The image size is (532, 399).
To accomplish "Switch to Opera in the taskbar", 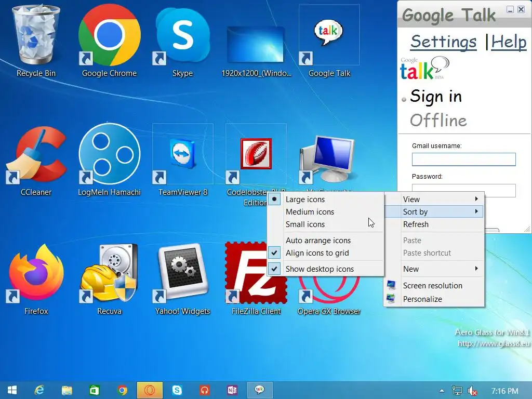I will click(x=150, y=390).
